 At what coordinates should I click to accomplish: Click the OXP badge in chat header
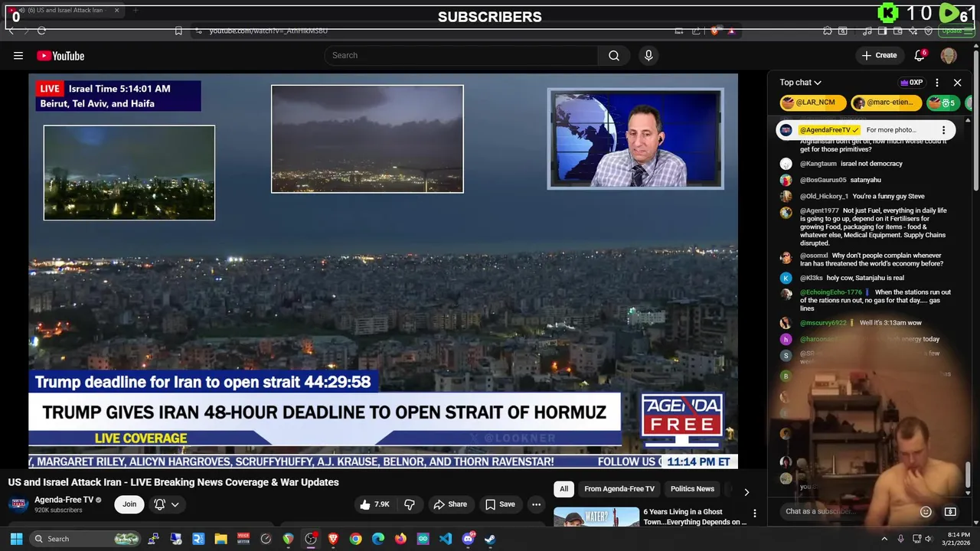pyautogui.click(x=912, y=83)
